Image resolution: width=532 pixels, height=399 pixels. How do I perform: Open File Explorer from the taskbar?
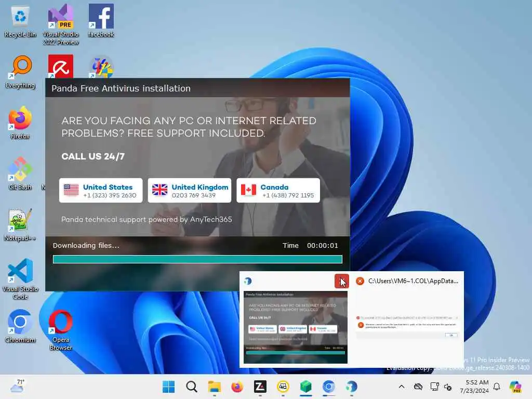215,387
